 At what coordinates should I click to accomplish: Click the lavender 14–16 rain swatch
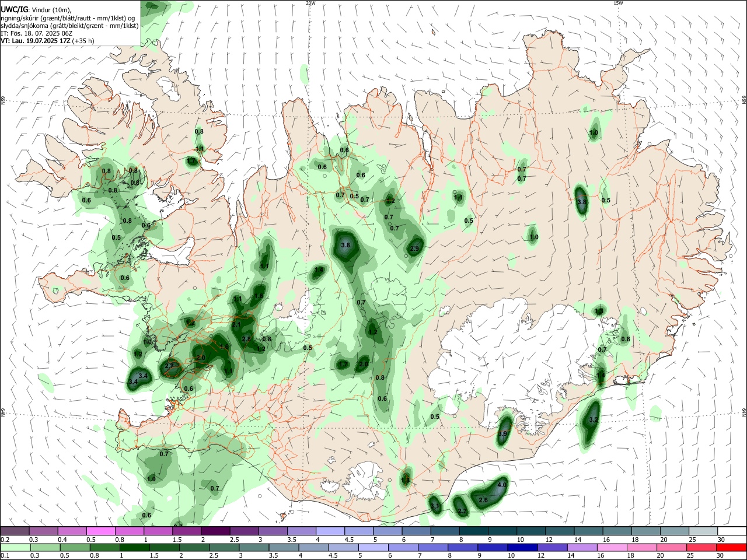pyautogui.click(x=582, y=547)
